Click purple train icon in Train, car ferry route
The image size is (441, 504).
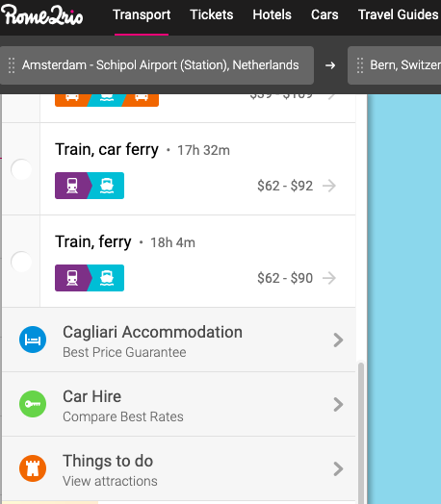[x=72, y=186]
